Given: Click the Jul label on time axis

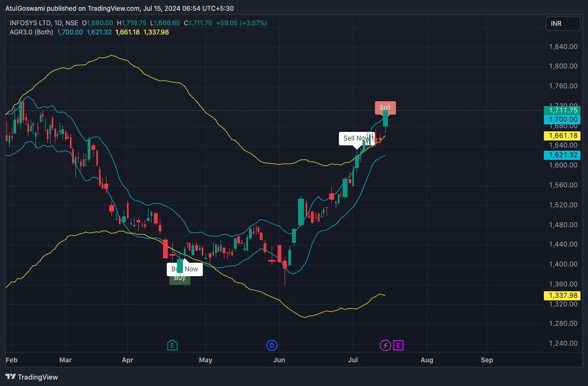Looking at the screenshot, I should click(x=353, y=360).
